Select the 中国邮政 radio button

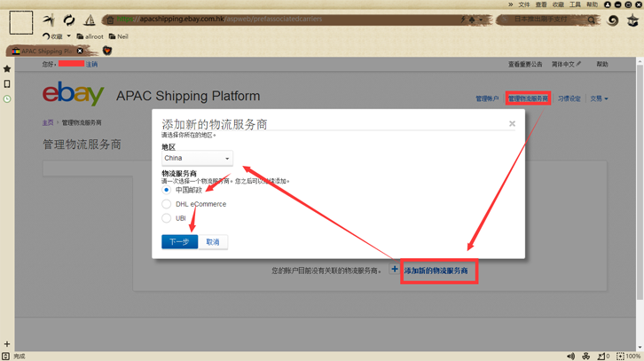167,190
